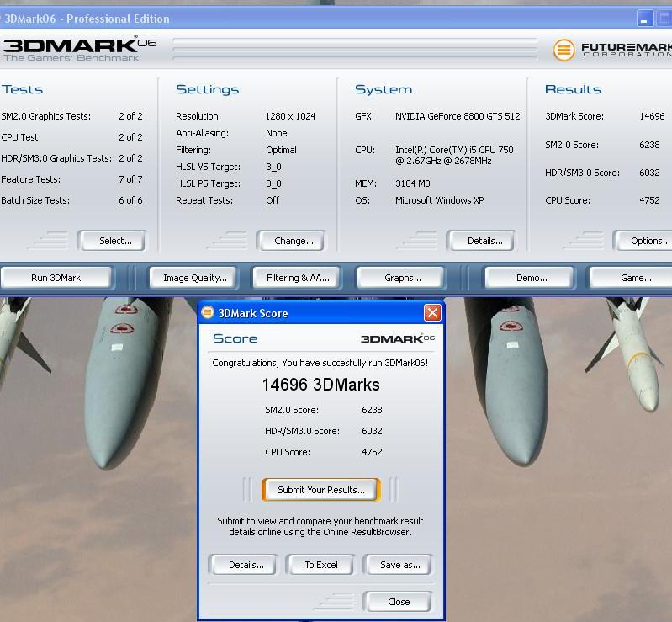The width and height of the screenshot is (672, 622).
Task: Click the 'Congratulations' message text
Action: 320,363
